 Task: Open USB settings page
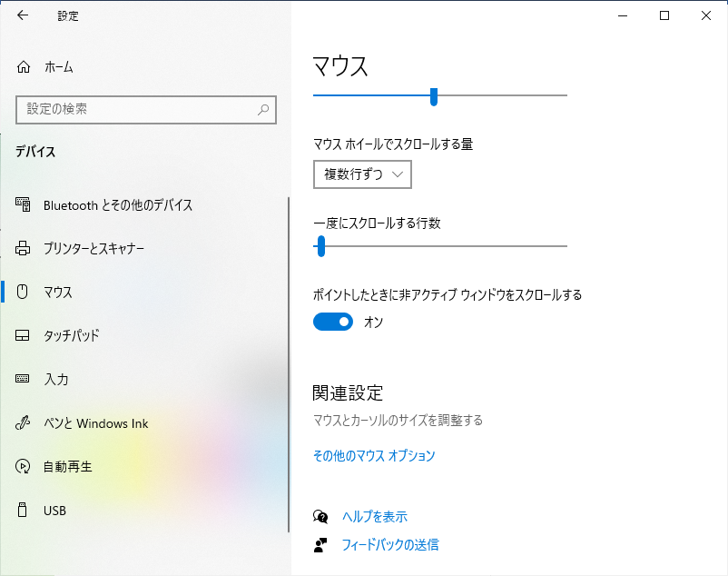54,511
